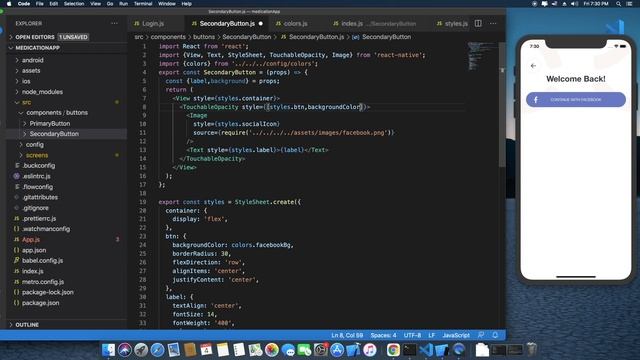640x360 pixels.
Task: Switch to the colors.js tab
Action: [296, 24]
